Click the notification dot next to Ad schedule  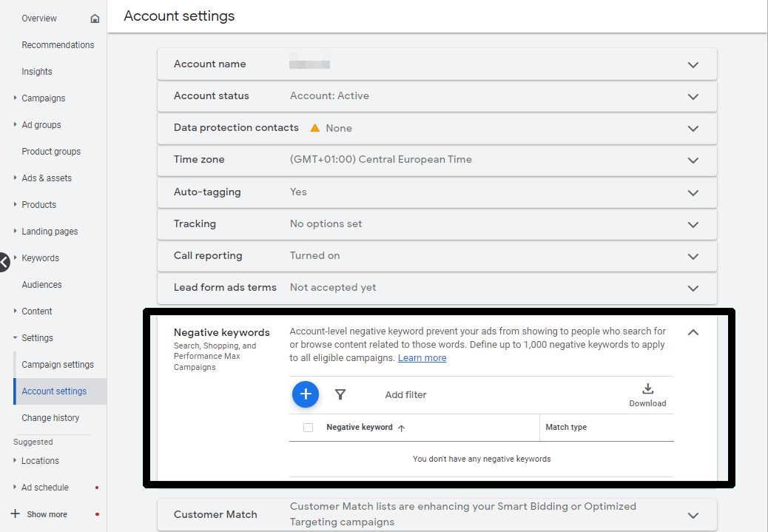(96, 487)
